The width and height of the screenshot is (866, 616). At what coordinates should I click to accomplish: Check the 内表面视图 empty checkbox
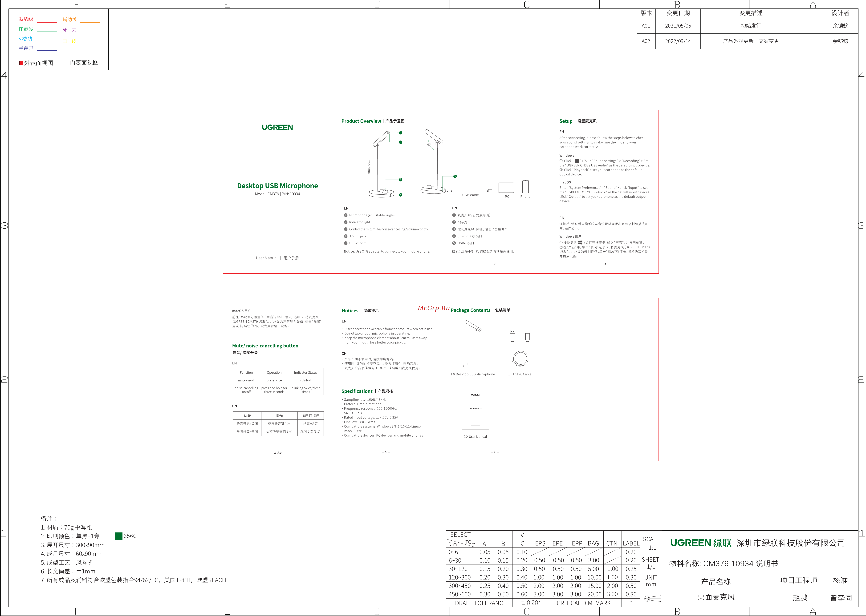point(66,63)
